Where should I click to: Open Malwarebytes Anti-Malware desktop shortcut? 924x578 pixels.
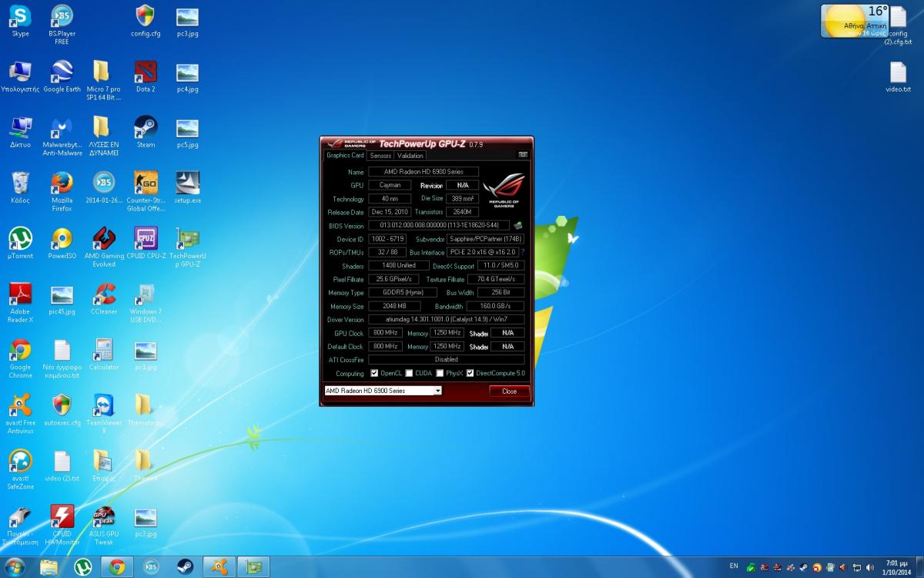pos(62,136)
